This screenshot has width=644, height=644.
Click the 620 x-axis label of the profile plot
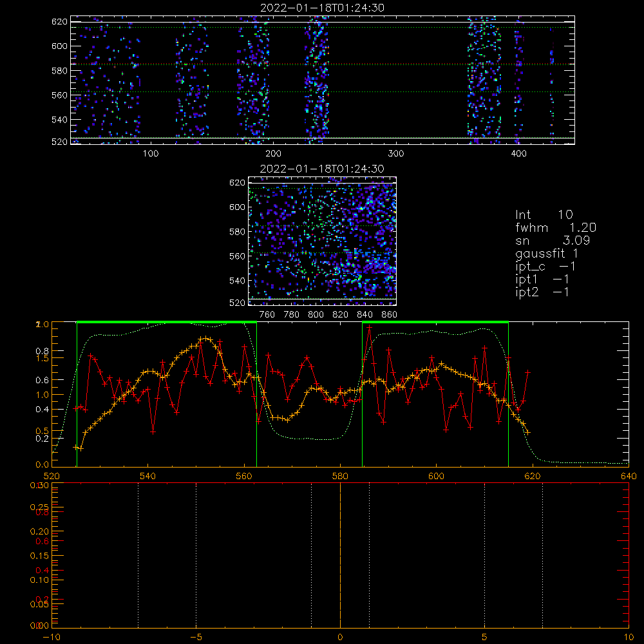[533, 477]
